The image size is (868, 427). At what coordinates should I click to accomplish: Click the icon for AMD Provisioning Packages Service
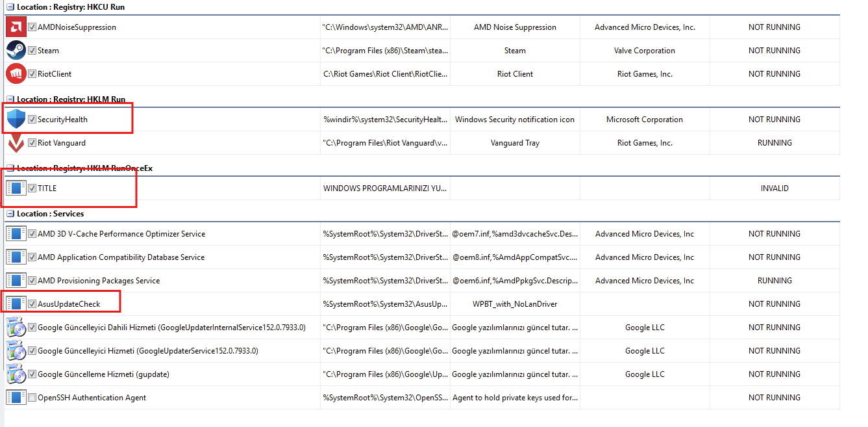(16, 281)
